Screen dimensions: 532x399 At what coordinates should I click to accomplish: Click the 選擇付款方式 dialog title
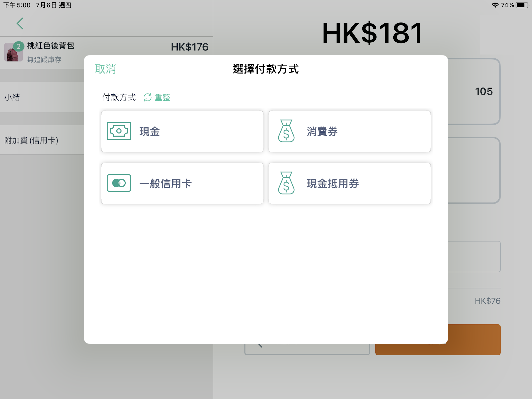pos(266,69)
